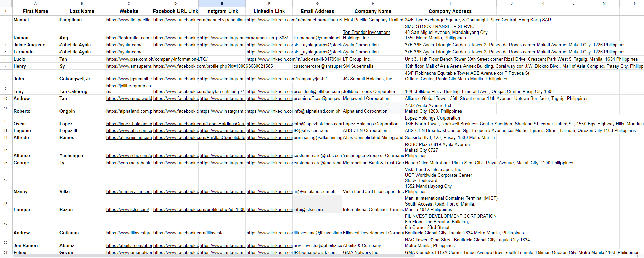Select the "Jaime Augusto" first name cell
Image resolution: width=644 pixels, height=258 pixels.
[x=35, y=45]
